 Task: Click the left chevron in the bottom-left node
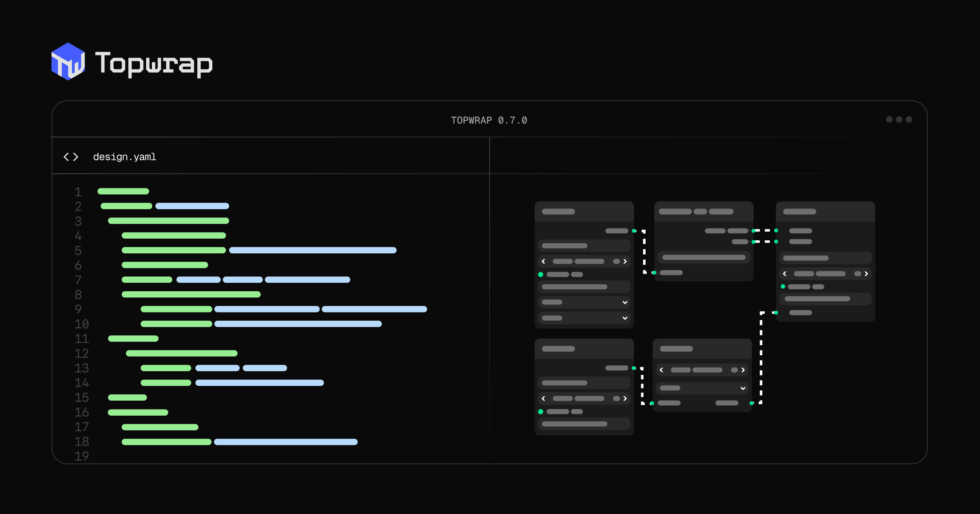(543, 398)
